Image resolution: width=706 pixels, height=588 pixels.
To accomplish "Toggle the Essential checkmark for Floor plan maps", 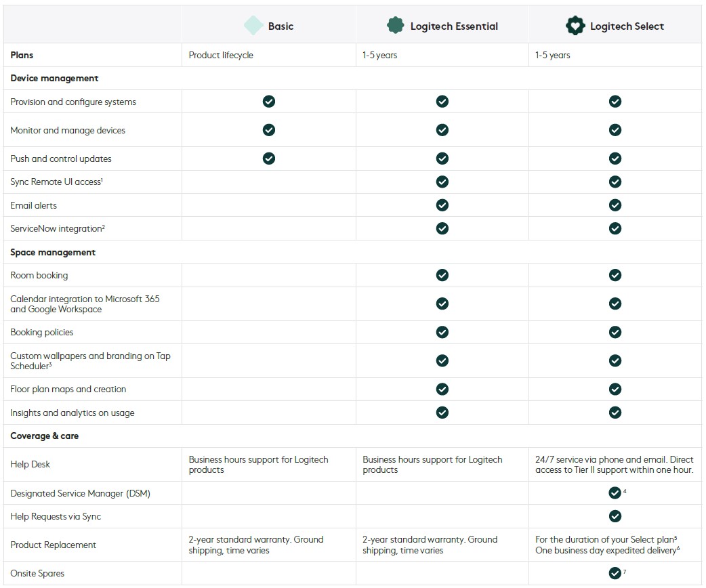I will pyautogui.click(x=442, y=389).
